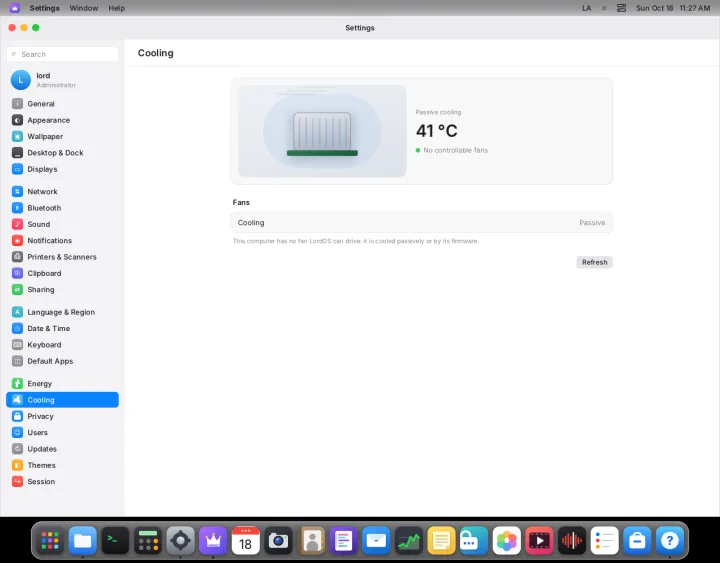The image size is (720, 563).
Task: Launch the Reminders list app in dock
Action: pos(604,540)
